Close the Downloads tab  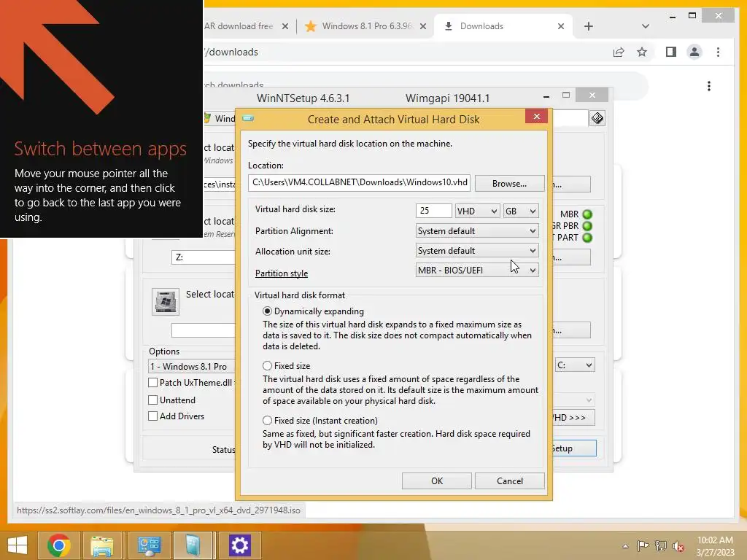pyautogui.click(x=561, y=26)
